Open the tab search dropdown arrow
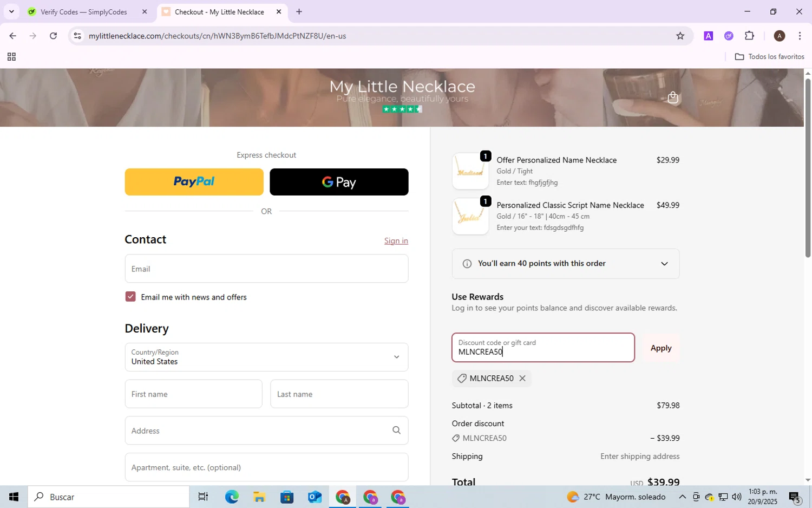Image resolution: width=812 pixels, height=508 pixels. [11, 11]
